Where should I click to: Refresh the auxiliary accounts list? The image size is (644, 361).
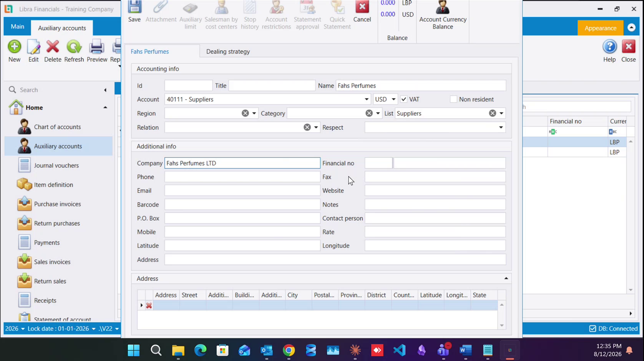(x=74, y=51)
